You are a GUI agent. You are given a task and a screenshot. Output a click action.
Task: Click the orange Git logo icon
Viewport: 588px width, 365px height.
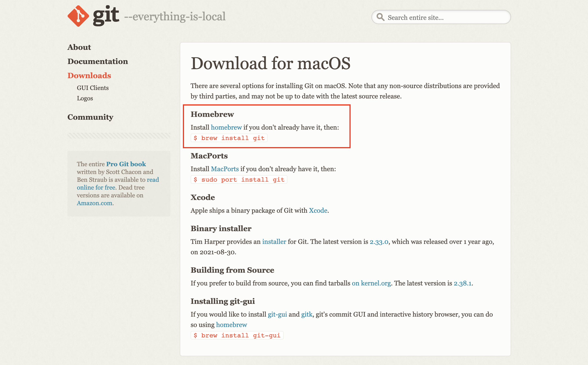coord(78,16)
